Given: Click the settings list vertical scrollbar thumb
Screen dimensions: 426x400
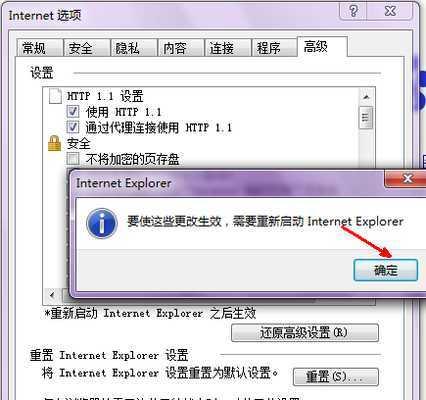Looking at the screenshot, I should pyautogui.click(x=366, y=118).
